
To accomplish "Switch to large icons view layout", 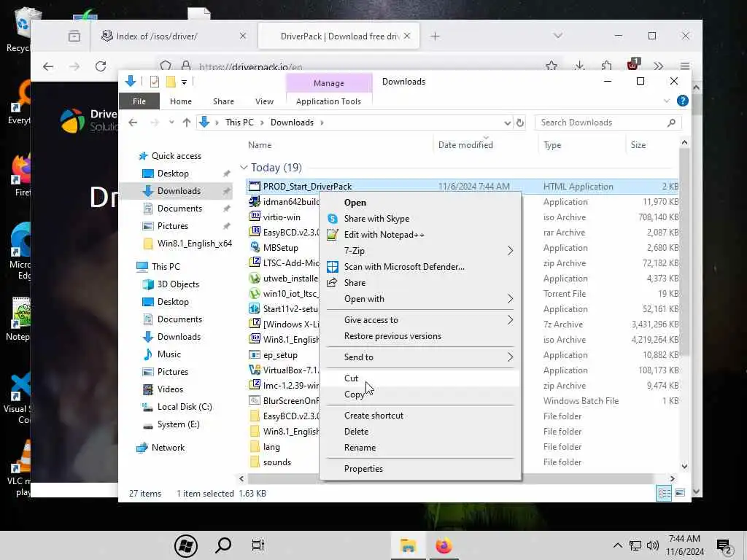I will (681, 493).
